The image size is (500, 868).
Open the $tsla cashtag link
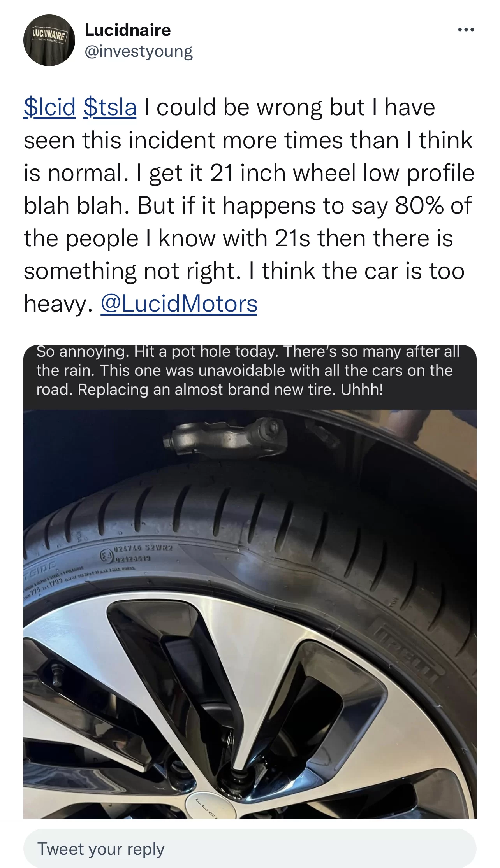110,107
